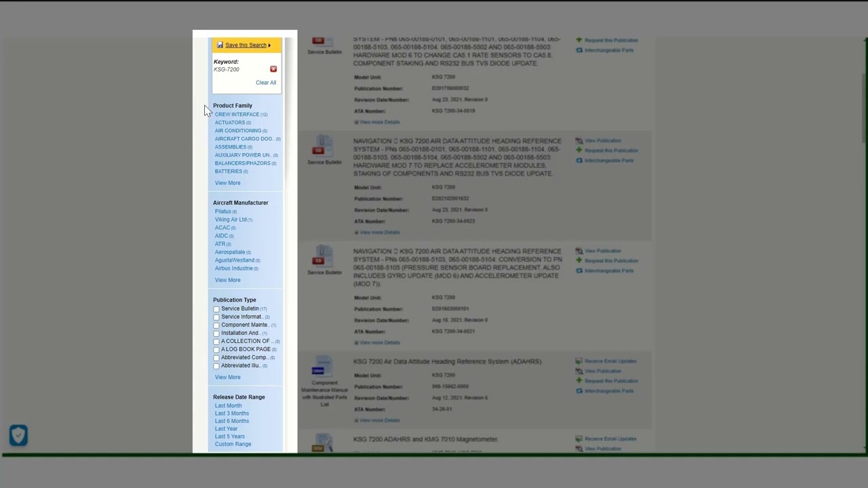Screen dimensions: 868x488
Task: Select AUXILIARY POWER UN.. product family
Action: point(243,155)
